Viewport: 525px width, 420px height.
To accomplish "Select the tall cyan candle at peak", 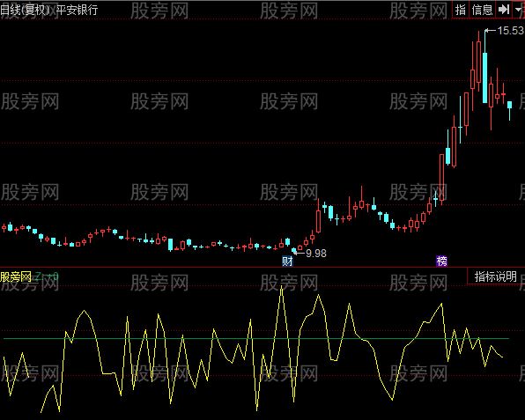I will click(x=484, y=77).
